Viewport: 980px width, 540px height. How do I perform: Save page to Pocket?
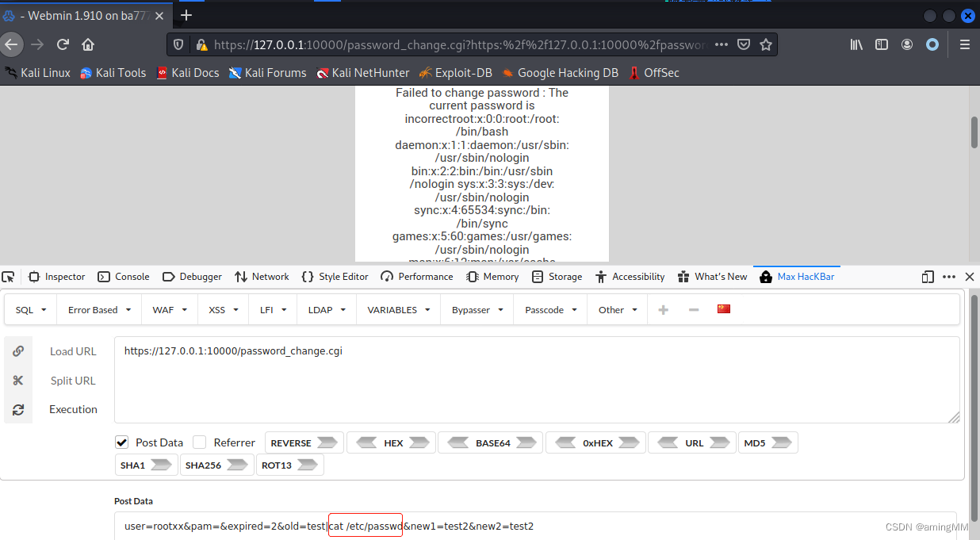[x=744, y=44]
